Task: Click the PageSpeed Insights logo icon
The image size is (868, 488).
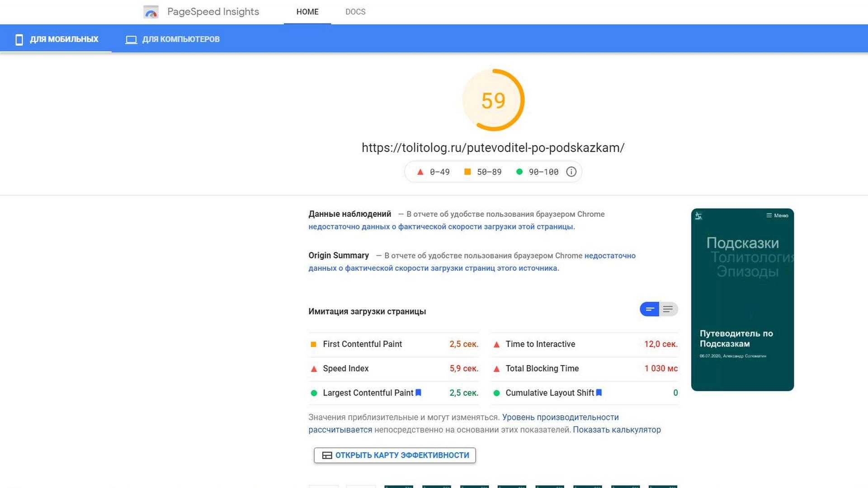Action: pyautogui.click(x=151, y=12)
